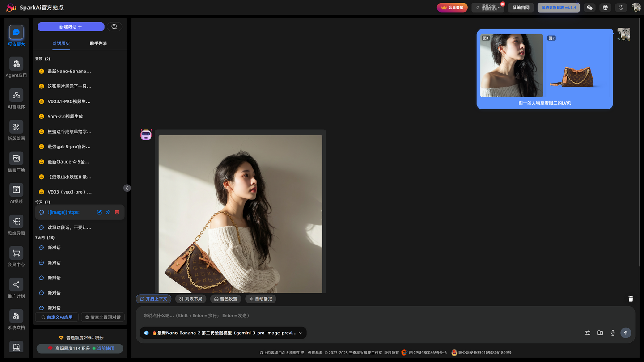This screenshot has width=644, height=362.
Task: Open 最新Nano-Banana conversation
Action: click(x=80, y=71)
